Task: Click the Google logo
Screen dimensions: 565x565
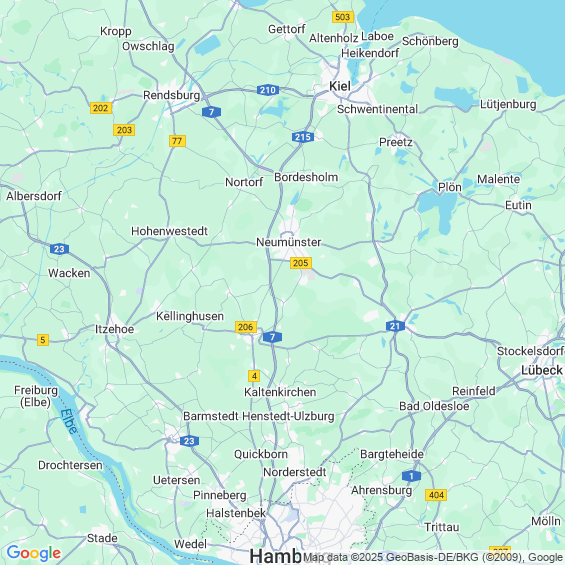Action: [x=34, y=553]
